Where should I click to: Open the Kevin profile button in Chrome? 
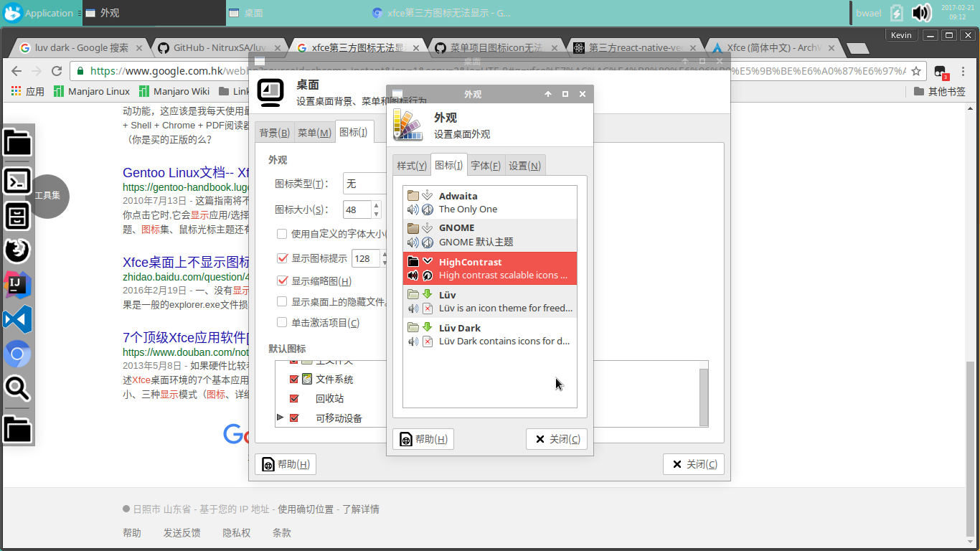pos(901,35)
